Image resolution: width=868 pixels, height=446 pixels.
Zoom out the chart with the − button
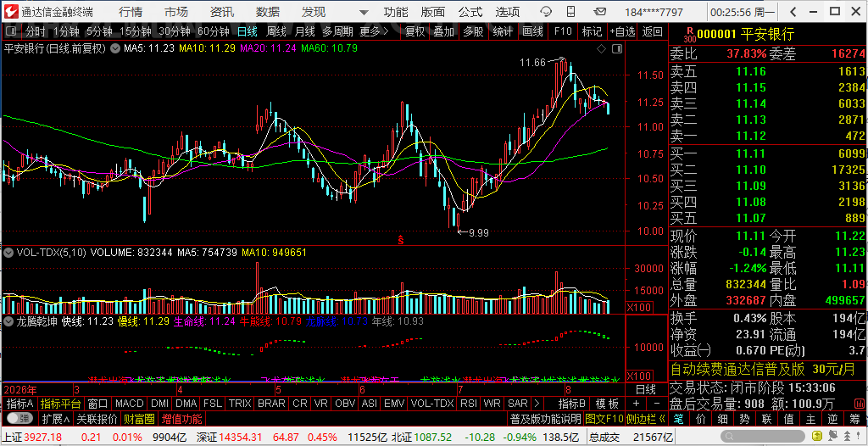click(657, 404)
